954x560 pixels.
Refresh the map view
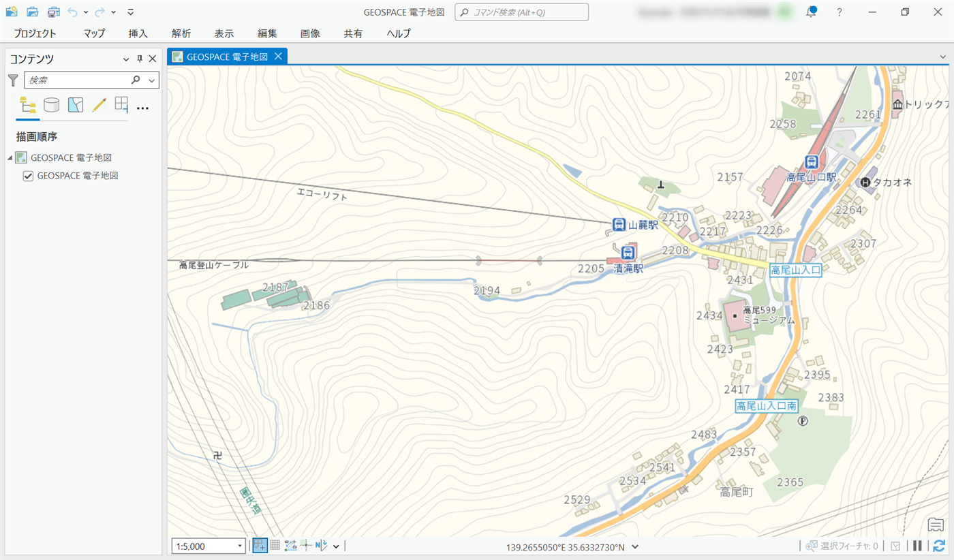point(939,546)
